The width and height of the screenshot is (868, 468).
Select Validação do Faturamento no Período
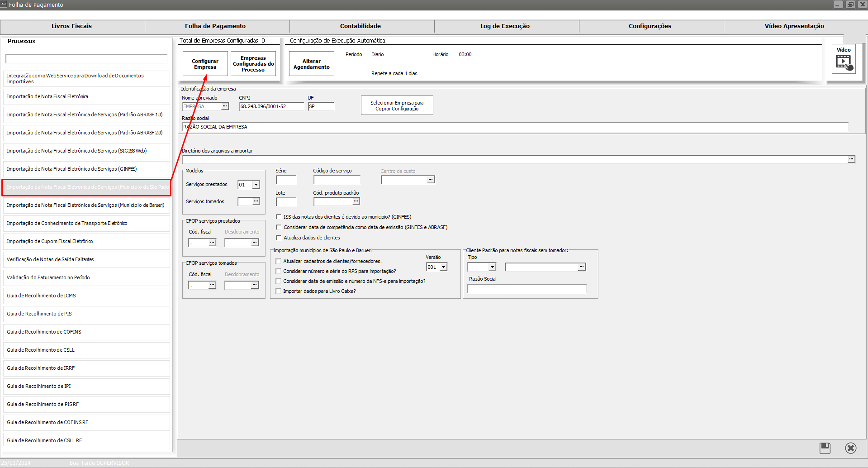86,278
